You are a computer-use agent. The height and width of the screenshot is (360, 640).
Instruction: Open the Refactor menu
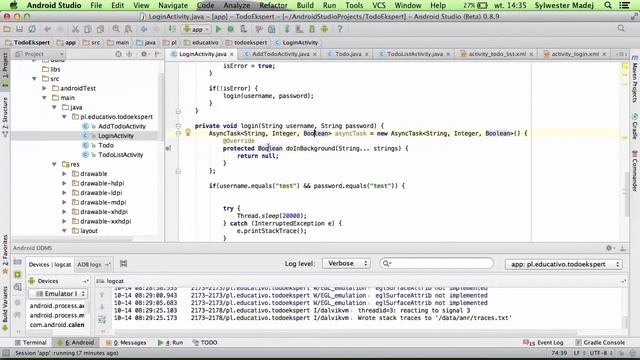[x=273, y=5]
